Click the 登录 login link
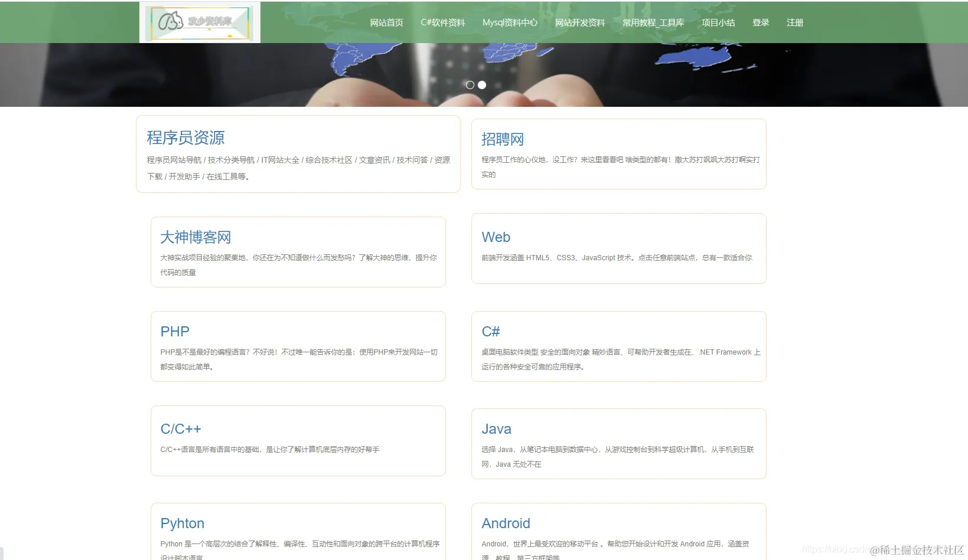Image resolution: width=968 pixels, height=560 pixels. 761,22
